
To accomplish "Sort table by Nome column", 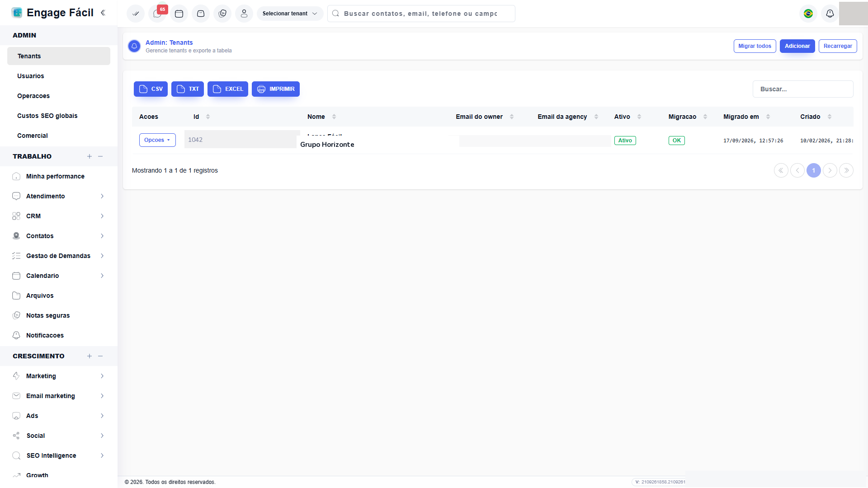I will click(334, 117).
